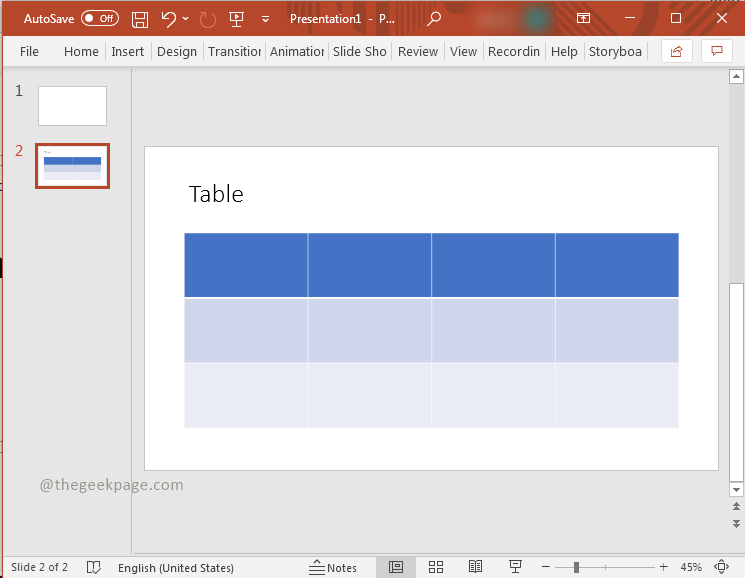Switch to Reading View icon
Viewport: 745px width, 578px height.
coord(475,567)
